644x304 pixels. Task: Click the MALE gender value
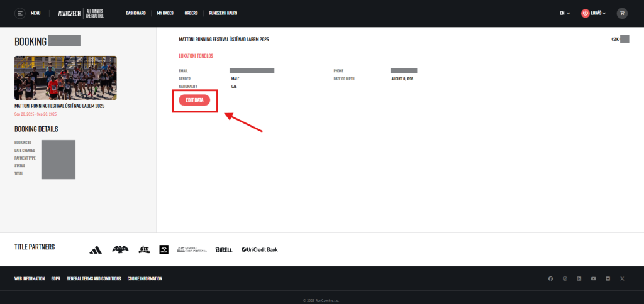coord(235,79)
